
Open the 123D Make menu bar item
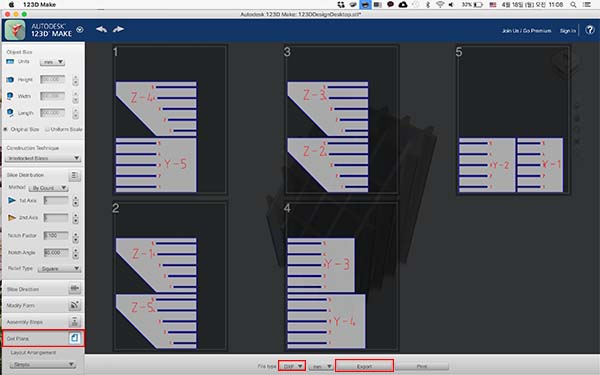[39, 5]
